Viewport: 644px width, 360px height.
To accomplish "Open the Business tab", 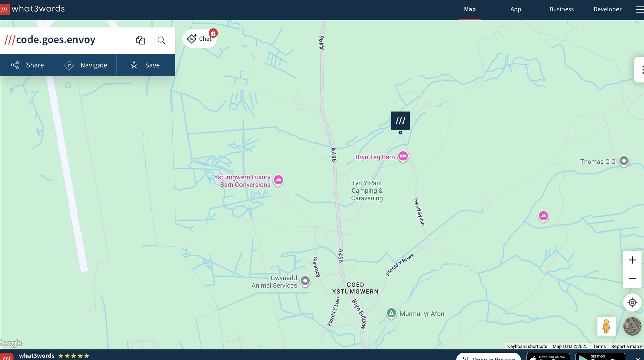I will (561, 9).
